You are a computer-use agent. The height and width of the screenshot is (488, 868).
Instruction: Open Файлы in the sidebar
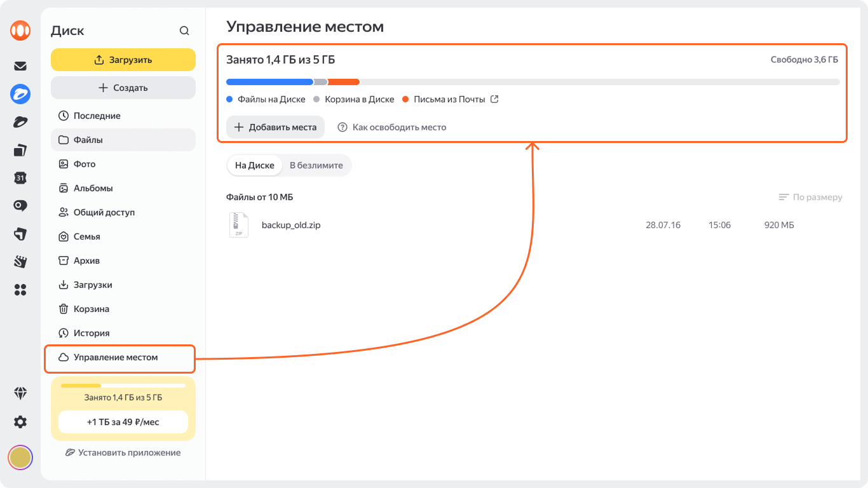coord(123,140)
